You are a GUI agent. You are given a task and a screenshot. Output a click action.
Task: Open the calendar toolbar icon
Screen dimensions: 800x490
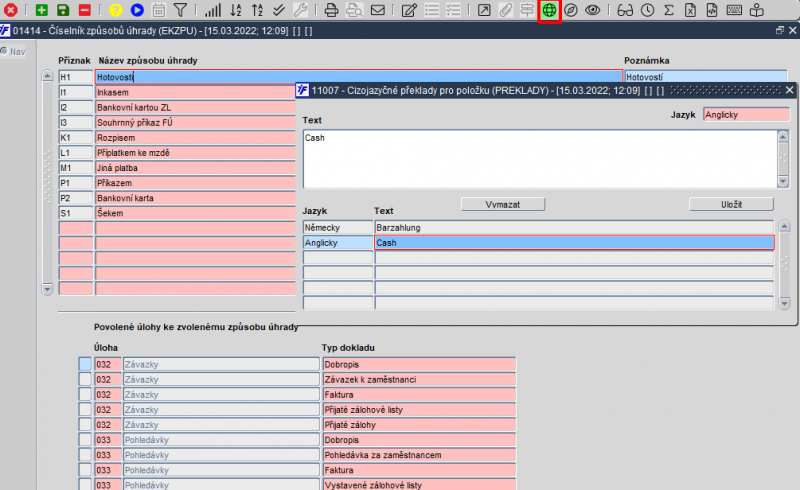point(159,10)
